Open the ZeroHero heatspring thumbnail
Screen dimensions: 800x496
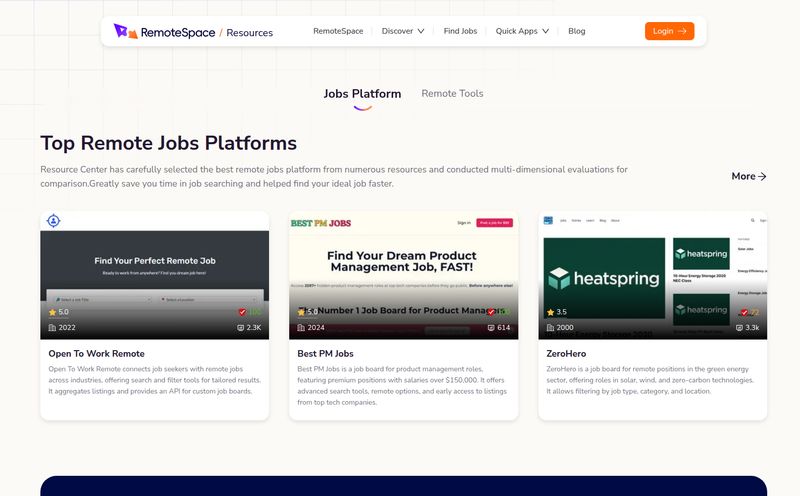(653, 276)
